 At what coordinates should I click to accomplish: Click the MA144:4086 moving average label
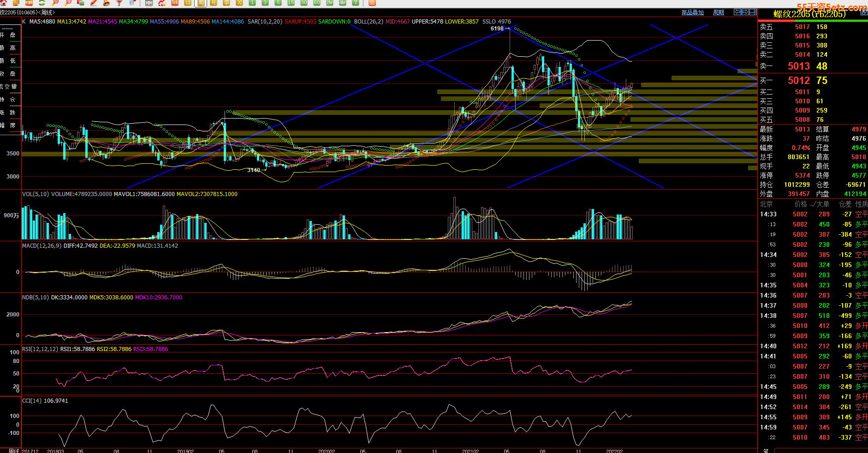(x=228, y=22)
